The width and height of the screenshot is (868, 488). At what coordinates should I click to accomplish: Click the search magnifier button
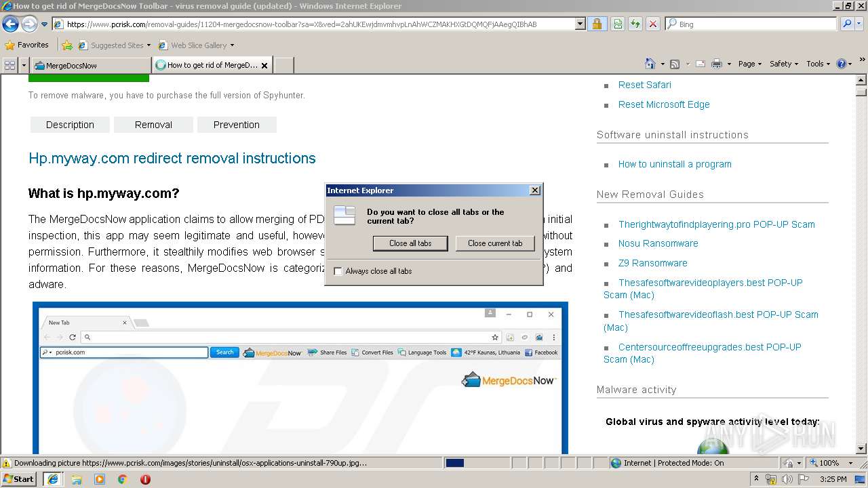[846, 24]
